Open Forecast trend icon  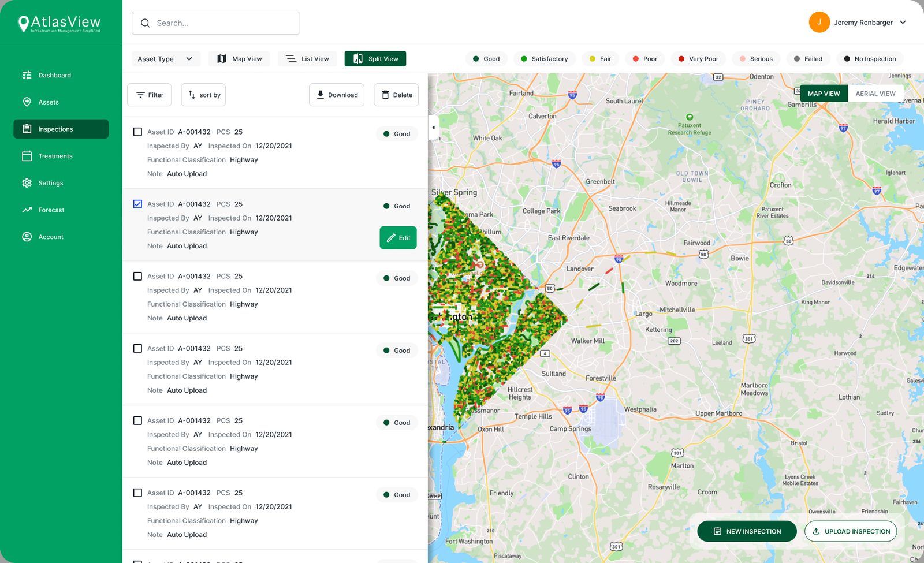pyautogui.click(x=27, y=210)
